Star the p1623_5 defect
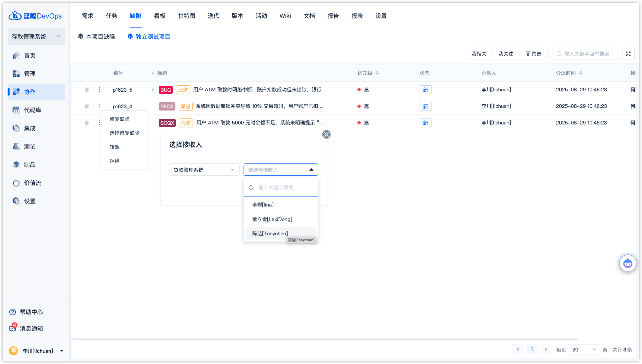 [87, 90]
